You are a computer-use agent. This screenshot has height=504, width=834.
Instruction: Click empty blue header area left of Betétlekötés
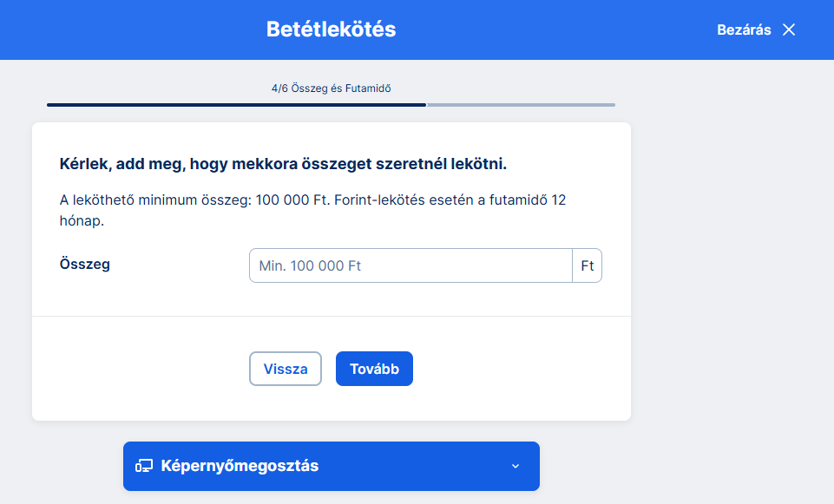tap(130, 29)
